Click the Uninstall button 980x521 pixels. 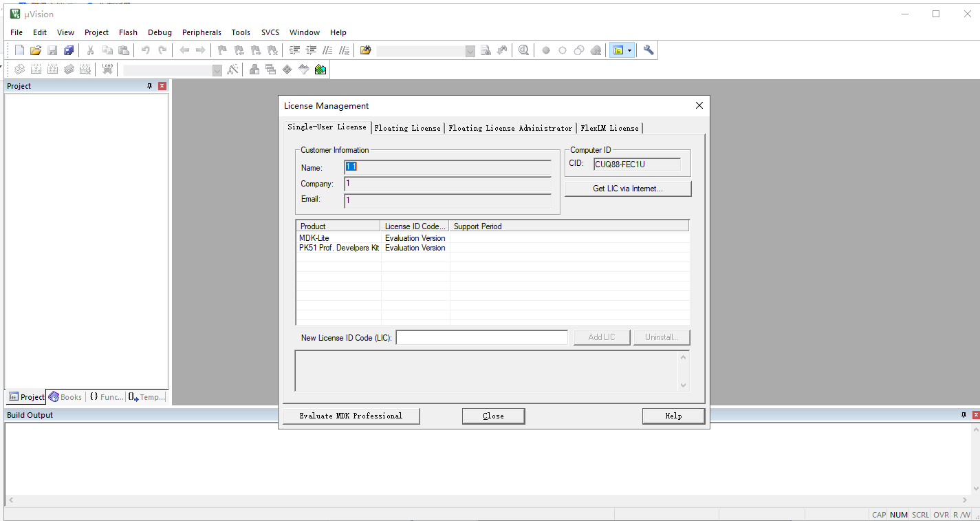pyautogui.click(x=662, y=337)
